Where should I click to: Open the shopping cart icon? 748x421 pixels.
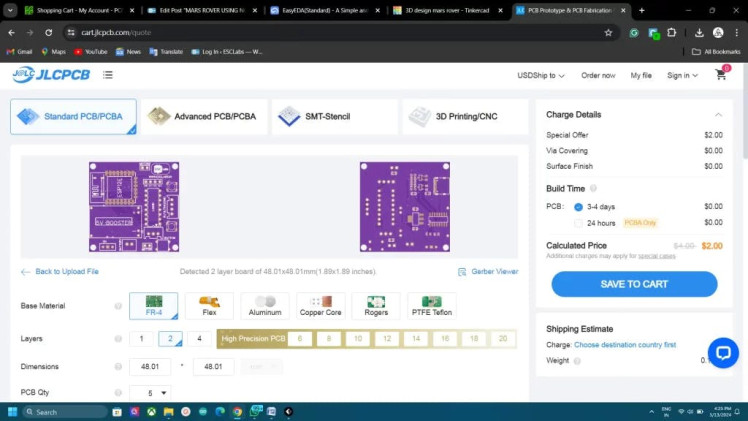pyautogui.click(x=720, y=74)
